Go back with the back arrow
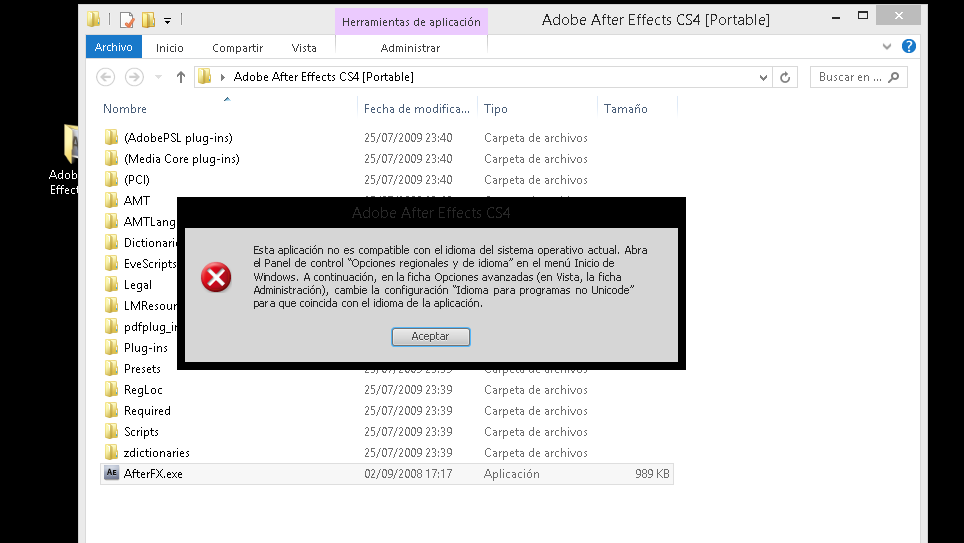964x543 pixels. click(106, 77)
